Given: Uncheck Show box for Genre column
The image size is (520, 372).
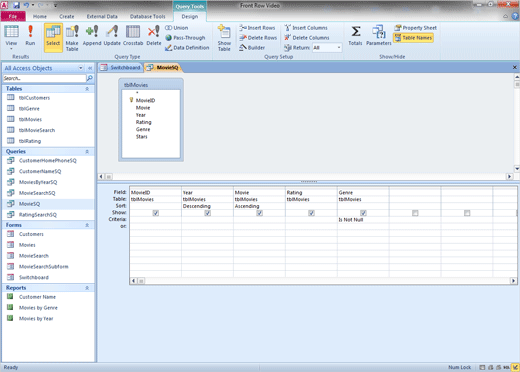Looking at the screenshot, I should coord(363,213).
